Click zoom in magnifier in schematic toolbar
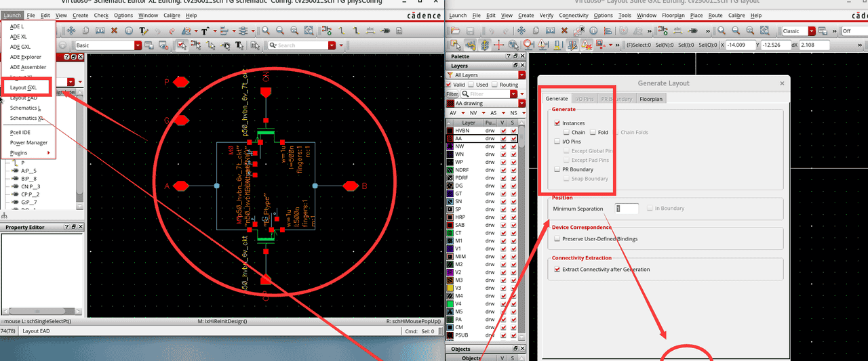This screenshot has height=361, width=868. coord(266,30)
